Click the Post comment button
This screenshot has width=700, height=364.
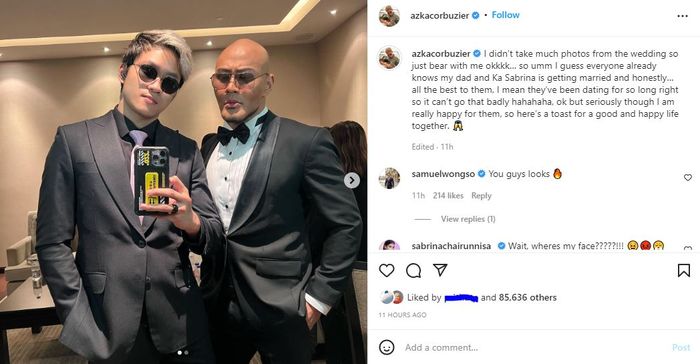pyautogui.click(x=681, y=347)
